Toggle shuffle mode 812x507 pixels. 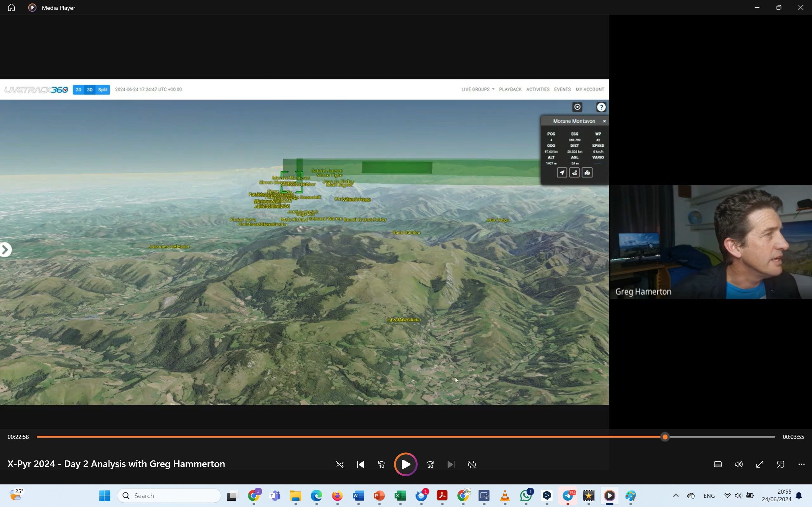[340, 465]
